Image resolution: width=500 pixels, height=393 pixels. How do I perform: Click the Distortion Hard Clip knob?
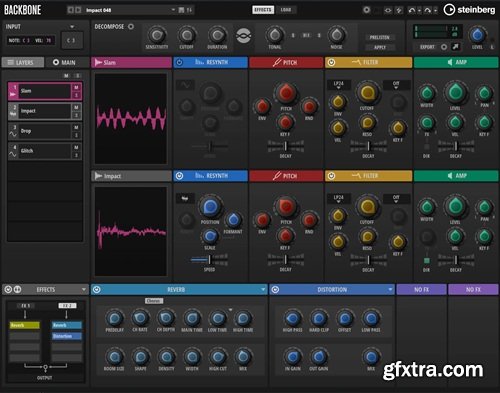pos(319,318)
